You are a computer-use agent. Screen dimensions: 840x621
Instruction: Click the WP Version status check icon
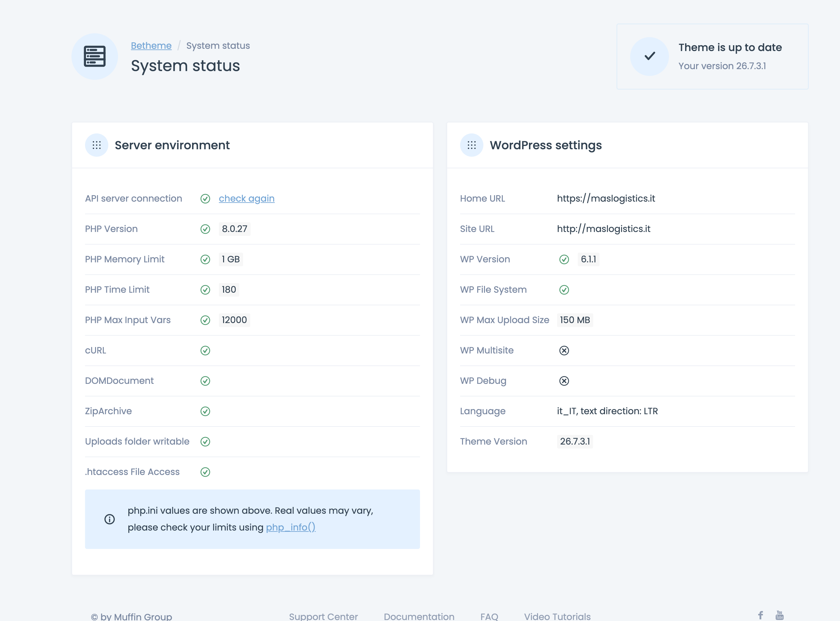point(564,259)
